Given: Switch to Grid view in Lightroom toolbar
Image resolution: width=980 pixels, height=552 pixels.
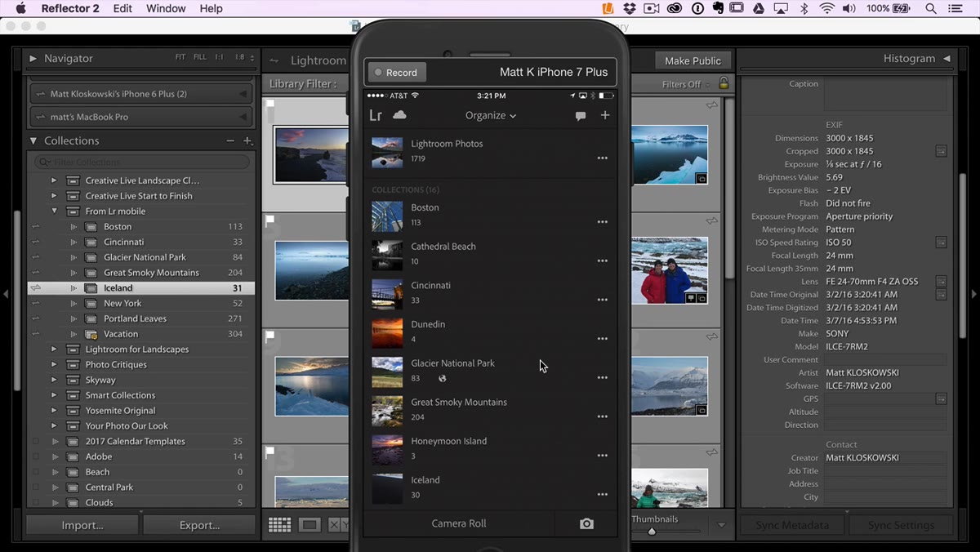Looking at the screenshot, I should click(279, 525).
